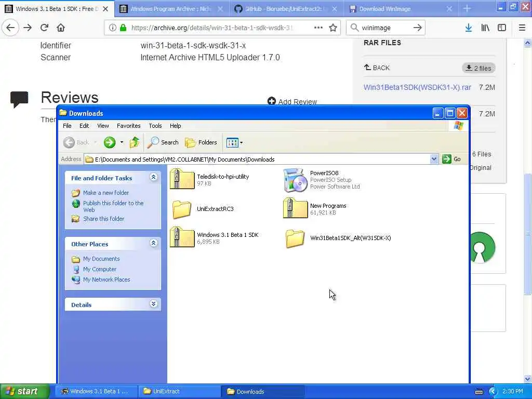This screenshot has width=532, height=399.
Task: Open Win31Beta1SDK(WSDK31-X).rar download link
Action: pos(417,87)
